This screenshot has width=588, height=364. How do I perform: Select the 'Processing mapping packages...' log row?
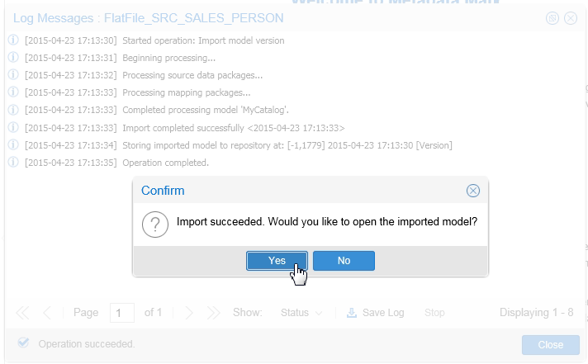(x=186, y=93)
